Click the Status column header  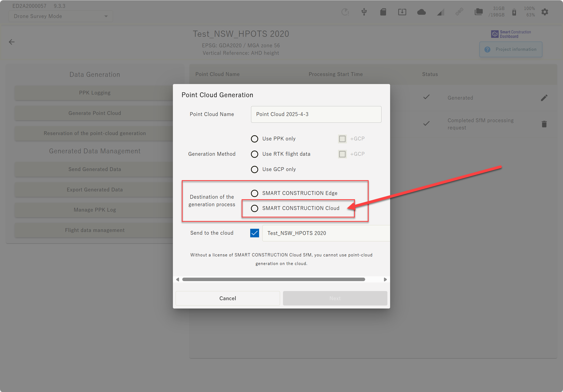pyautogui.click(x=430, y=74)
